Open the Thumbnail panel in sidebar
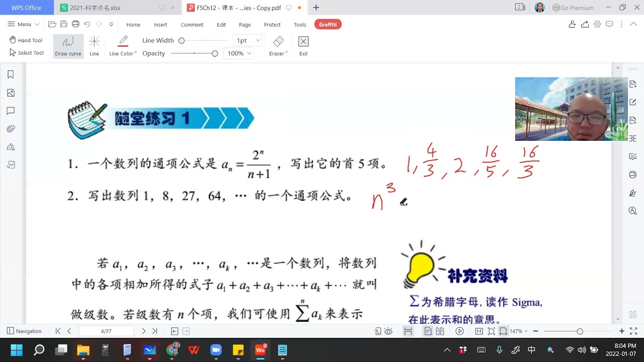Screen dimensions: 644x362 pos(11,93)
